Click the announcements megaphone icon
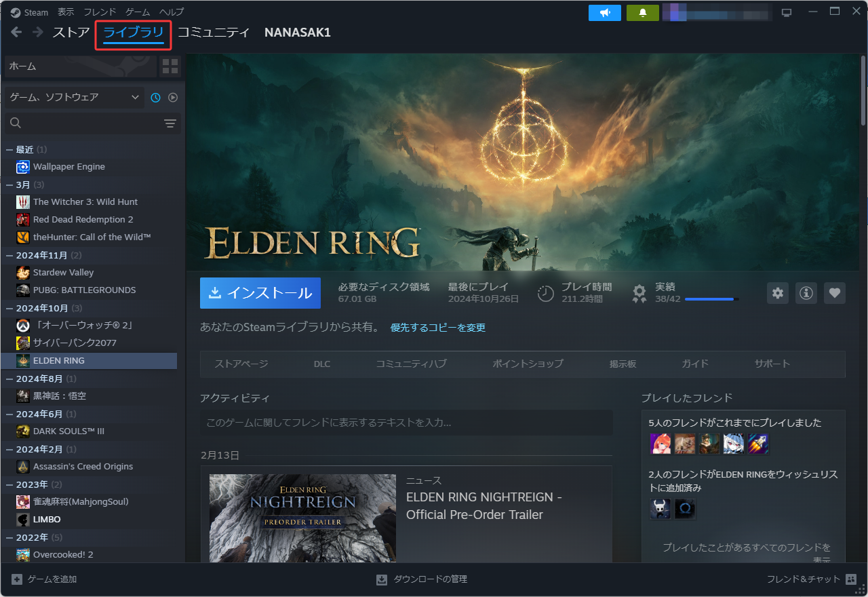 (x=604, y=13)
